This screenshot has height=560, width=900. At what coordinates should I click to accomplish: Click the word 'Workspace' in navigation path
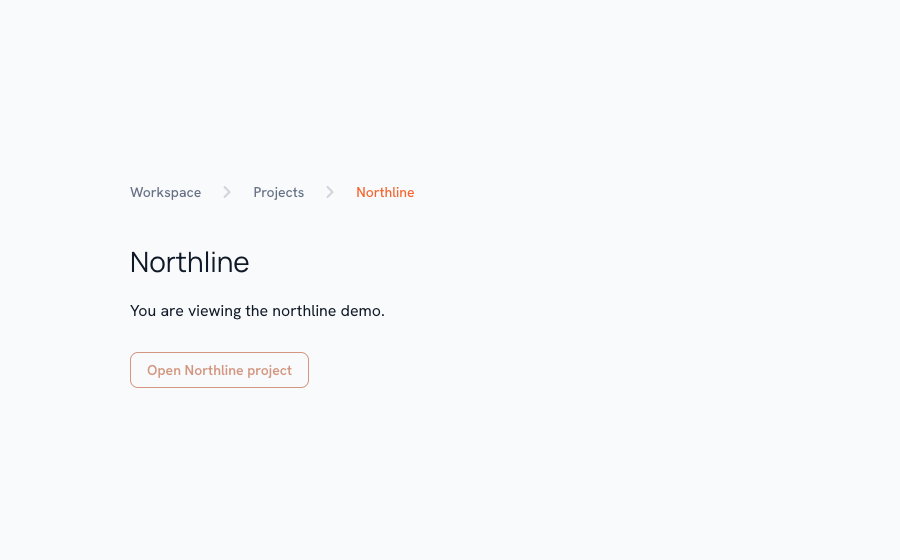tap(165, 192)
